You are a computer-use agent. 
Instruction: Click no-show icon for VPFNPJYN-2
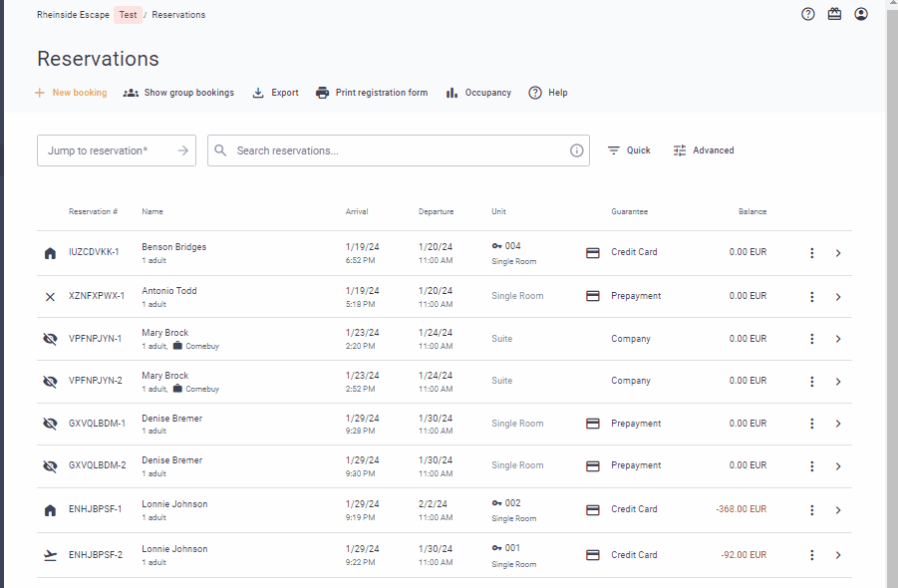tap(50, 382)
